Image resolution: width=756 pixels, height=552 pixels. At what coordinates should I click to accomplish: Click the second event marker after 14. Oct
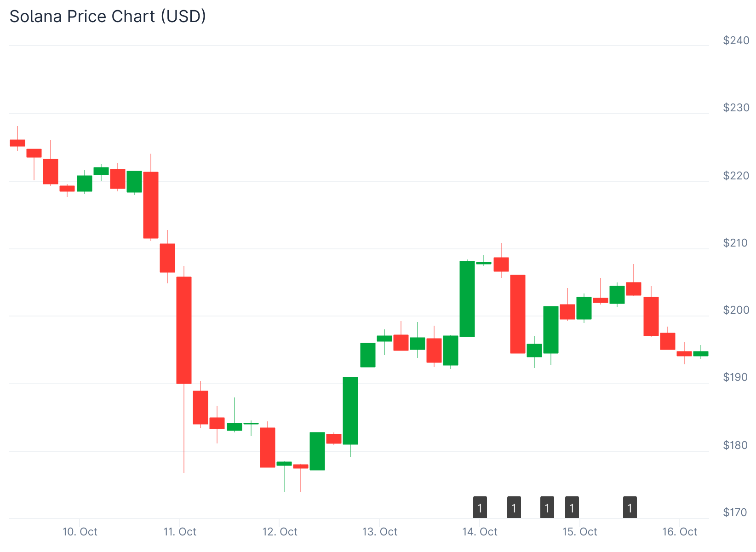coord(514,507)
